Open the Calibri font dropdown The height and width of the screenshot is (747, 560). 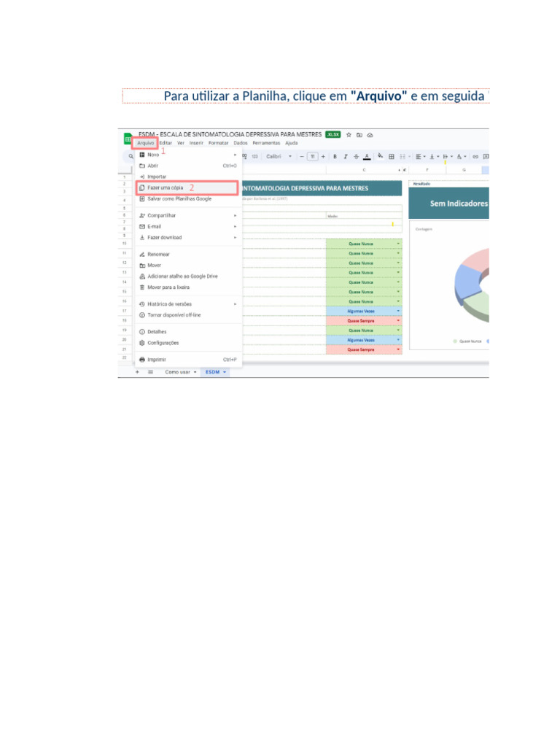[279, 156]
